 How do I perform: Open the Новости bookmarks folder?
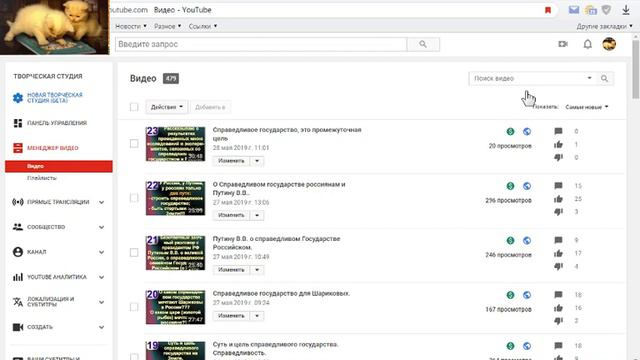131,26
